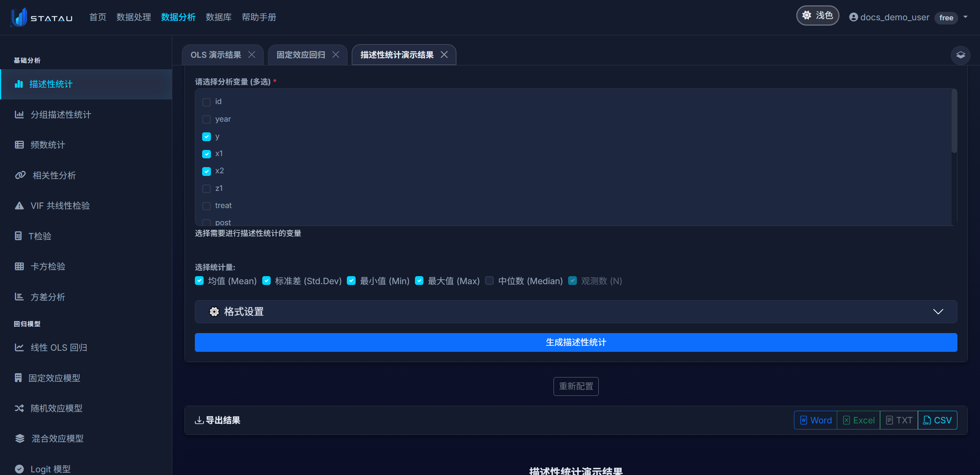Click the layers icon button at top right
Viewport: 980px width, 475px height.
(960, 55)
